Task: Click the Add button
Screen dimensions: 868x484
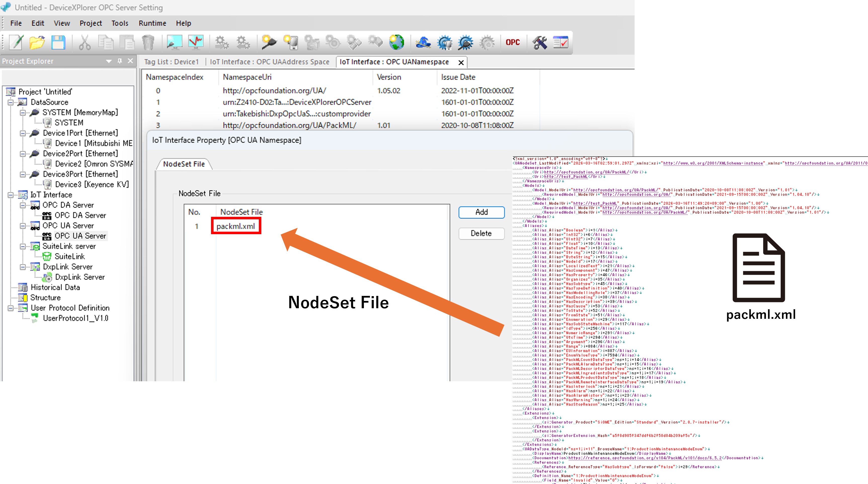Action: tap(481, 212)
